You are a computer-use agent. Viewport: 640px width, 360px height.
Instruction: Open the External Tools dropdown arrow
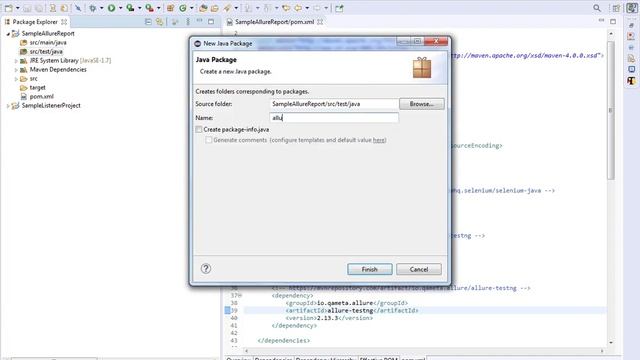(x=159, y=8)
